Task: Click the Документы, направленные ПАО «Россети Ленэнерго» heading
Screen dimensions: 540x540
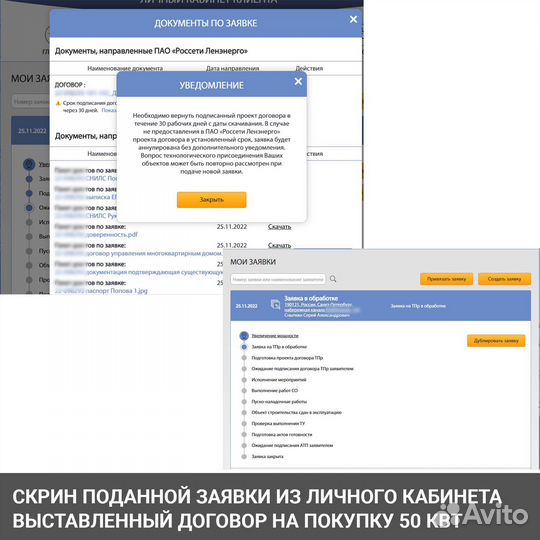Action: [151, 51]
